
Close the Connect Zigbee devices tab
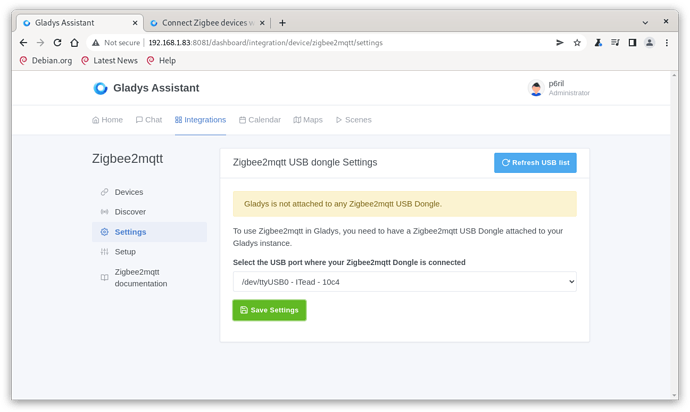[262, 23]
